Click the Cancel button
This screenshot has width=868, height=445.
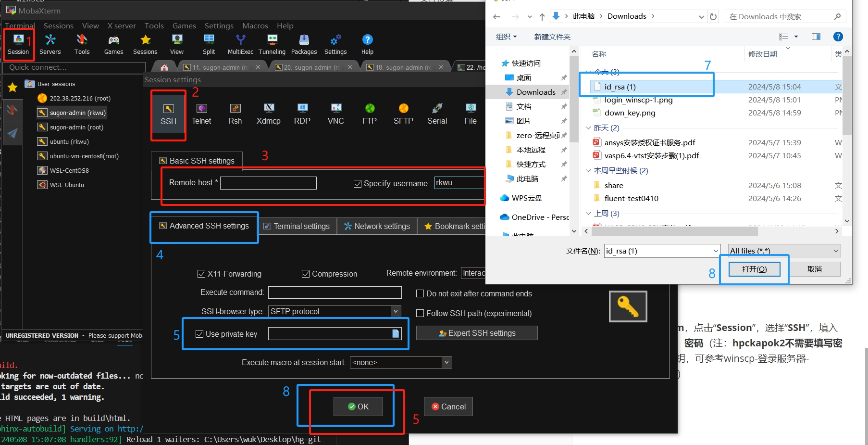click(x=448, y=407)
